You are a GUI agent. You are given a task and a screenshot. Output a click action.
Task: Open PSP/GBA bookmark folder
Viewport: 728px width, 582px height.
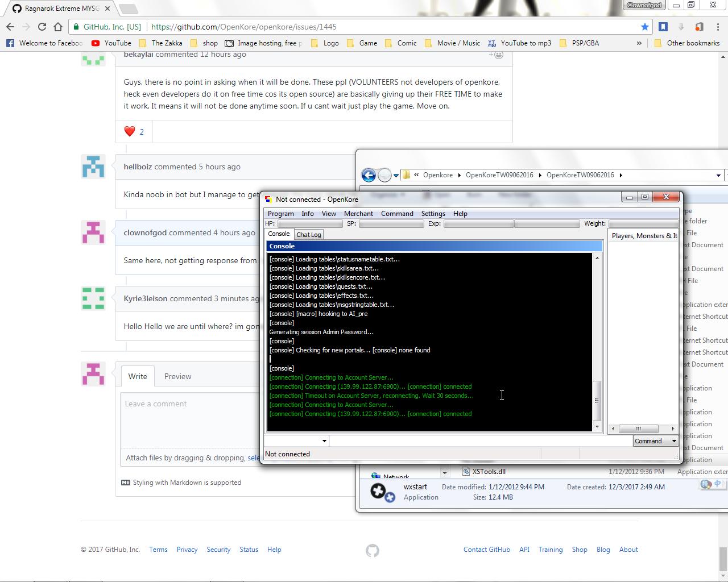(579, 43)
